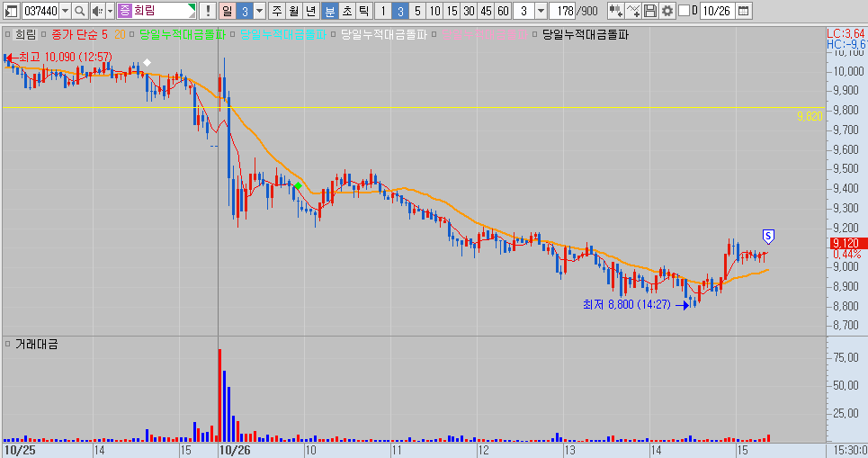The width and height of the screenshot is (868, 458).
Task: Click the purple 증 badge
Action: tap(124, 11)
